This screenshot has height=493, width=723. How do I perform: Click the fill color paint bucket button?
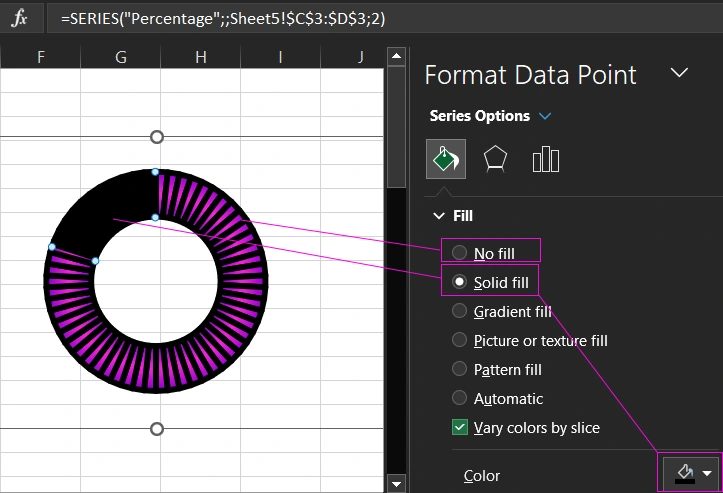tap(686, 473)
